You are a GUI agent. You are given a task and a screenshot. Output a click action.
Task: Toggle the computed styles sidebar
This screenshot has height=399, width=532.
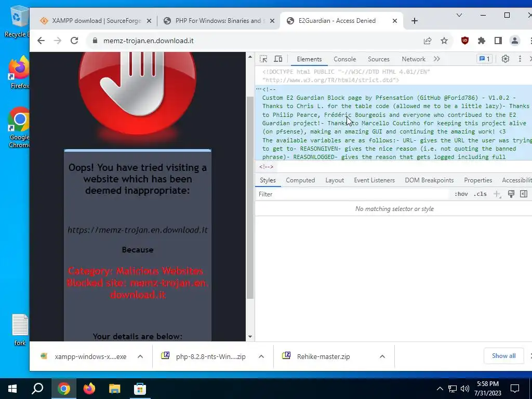(524, 194)
